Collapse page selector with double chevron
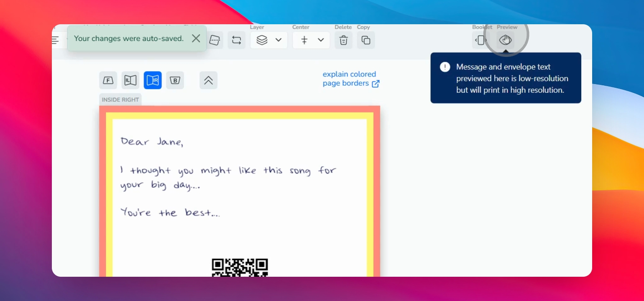 pyautogui.click(x=208, y=80)
